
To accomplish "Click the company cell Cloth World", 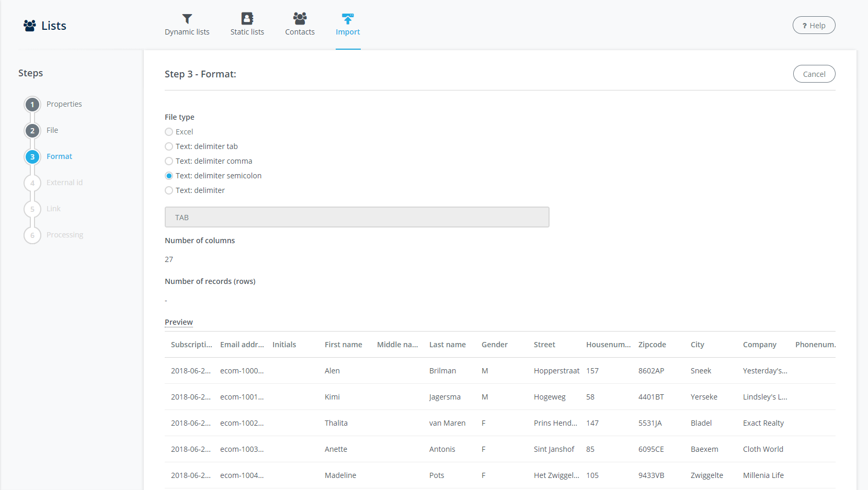I will tap(763, 449).
